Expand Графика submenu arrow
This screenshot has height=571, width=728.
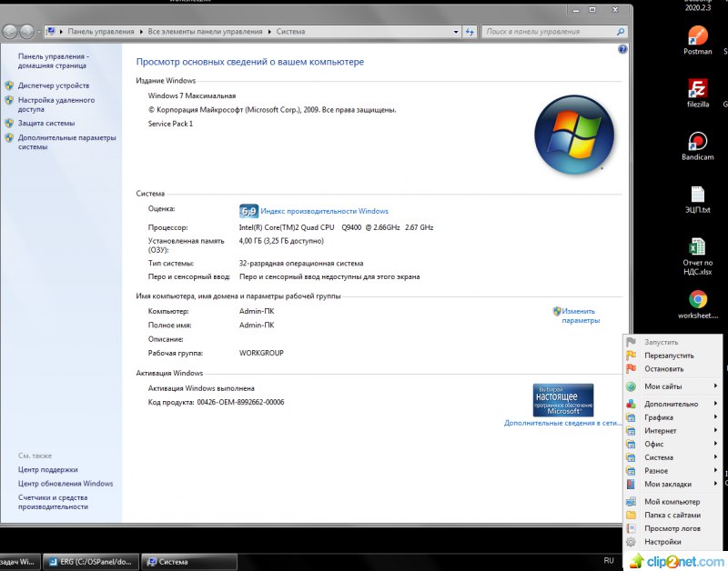[x=715, y=417]
